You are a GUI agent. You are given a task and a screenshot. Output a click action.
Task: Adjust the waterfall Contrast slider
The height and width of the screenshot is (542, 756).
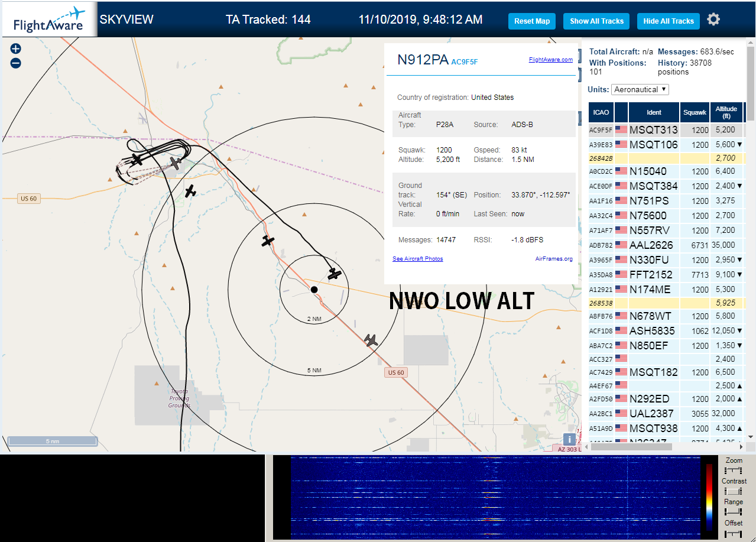point(734,491)
